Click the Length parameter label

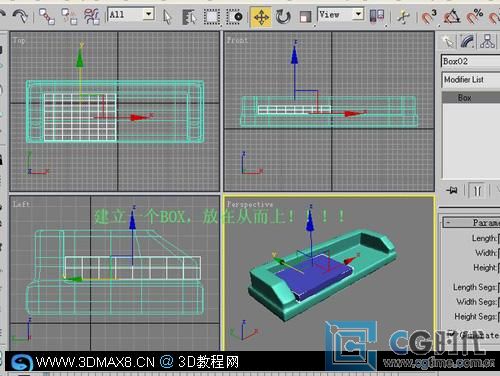click(x=484, y=238)
